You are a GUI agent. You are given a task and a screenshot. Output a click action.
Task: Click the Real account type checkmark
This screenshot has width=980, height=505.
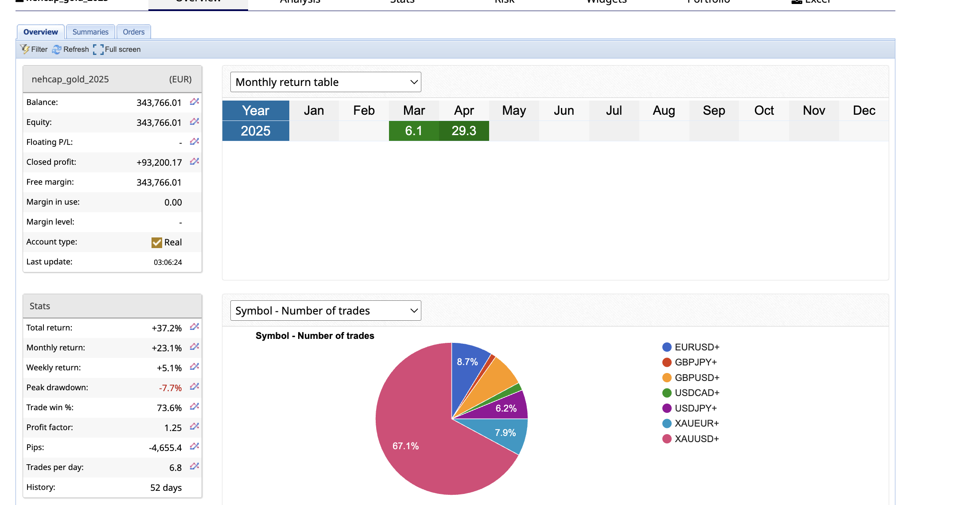coord(157,242)
